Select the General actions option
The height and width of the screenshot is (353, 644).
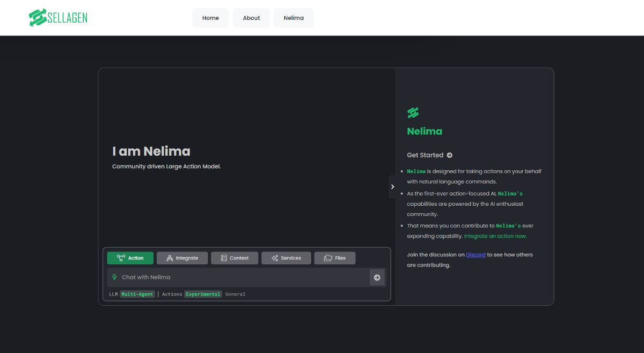point(235,294)
